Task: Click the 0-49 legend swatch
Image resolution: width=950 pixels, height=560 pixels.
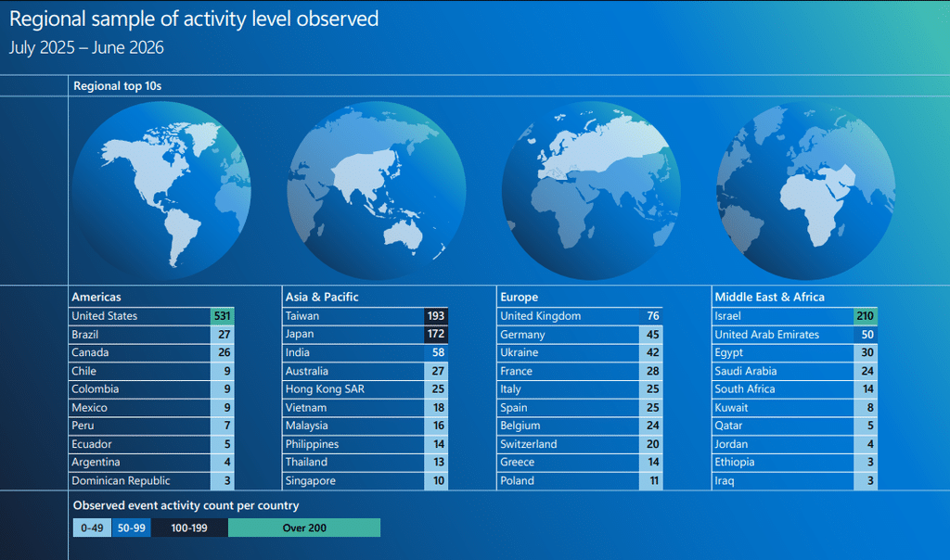Action: (92, 528)
